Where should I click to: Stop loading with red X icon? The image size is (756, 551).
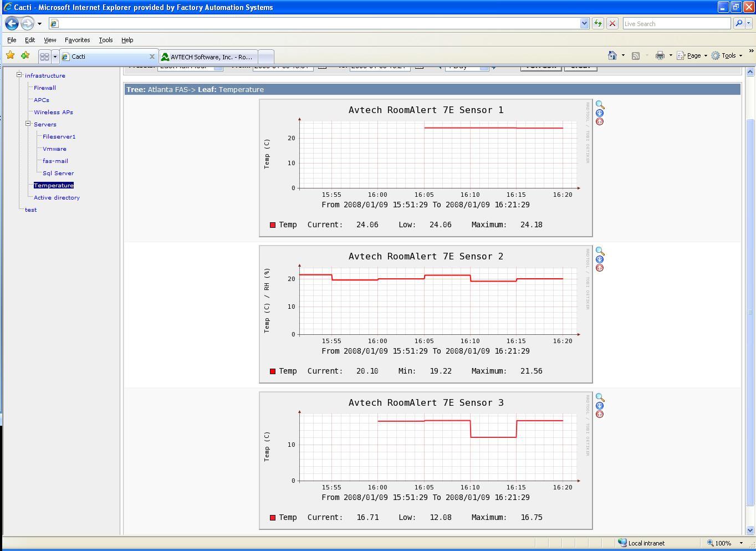(612, 23)
